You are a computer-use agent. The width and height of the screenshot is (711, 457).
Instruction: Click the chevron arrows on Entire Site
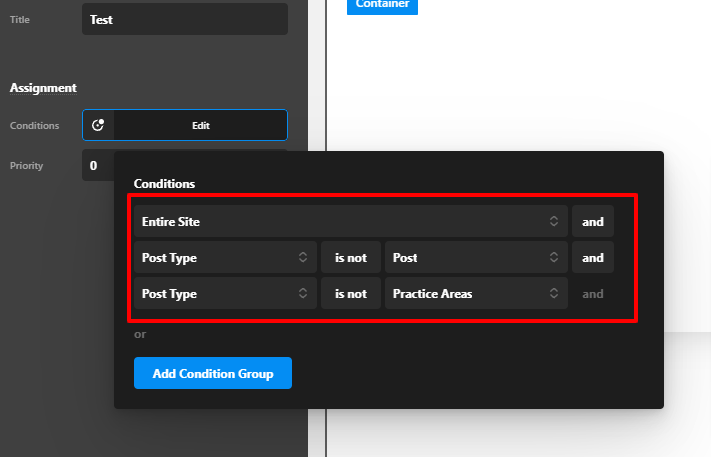pos(554,221)
